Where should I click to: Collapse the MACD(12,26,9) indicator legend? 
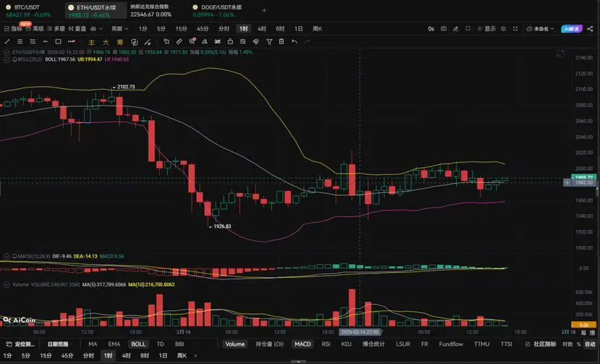[x=7, y=256]
